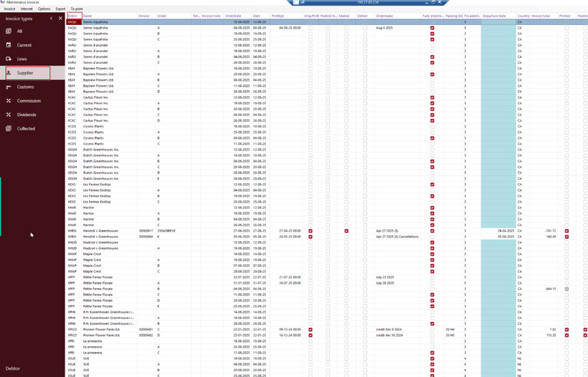Screen dimensions: 588x377
Task: Uncheck Fully endchecked for Aug 4 2025 row
Action: point(432,28)
